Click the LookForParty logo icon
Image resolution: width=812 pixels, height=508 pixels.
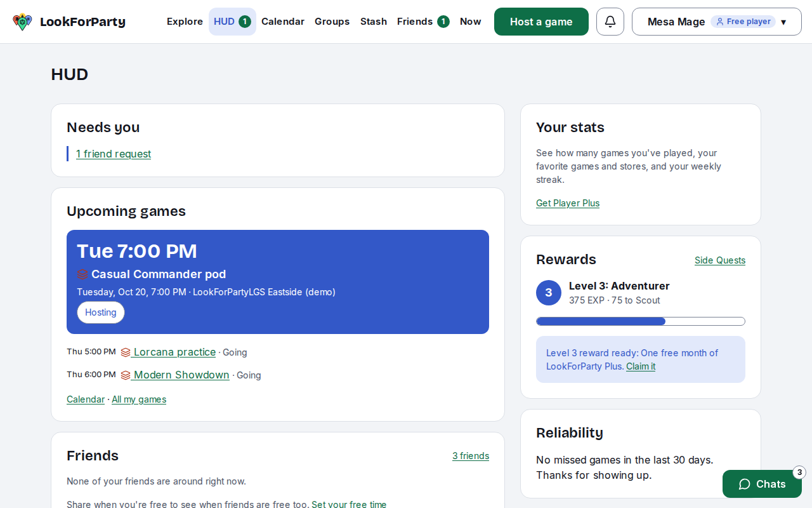(x=22, y=22)
